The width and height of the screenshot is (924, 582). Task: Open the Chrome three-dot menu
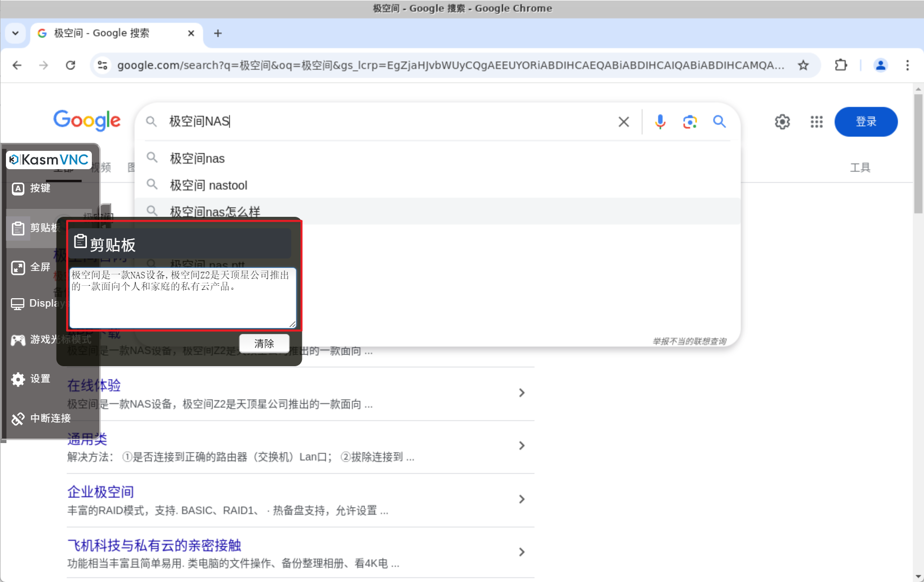point(908,65)
